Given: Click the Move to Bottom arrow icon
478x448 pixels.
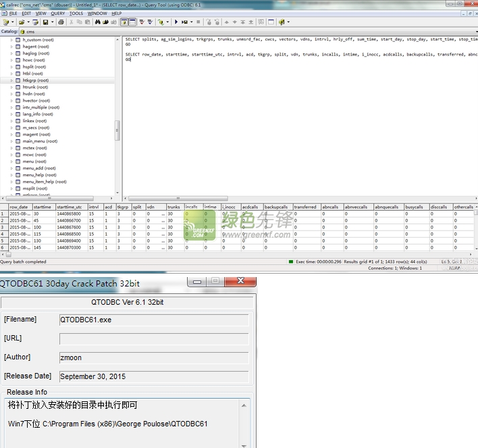Looking at the screenshot, I should [251, 22].
